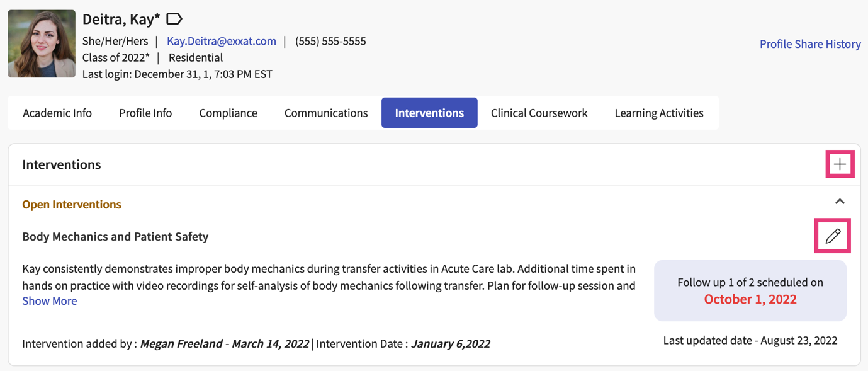The image size is (868, 371).
Task: Open the Profile Share History link
Action: coord(810,44)
